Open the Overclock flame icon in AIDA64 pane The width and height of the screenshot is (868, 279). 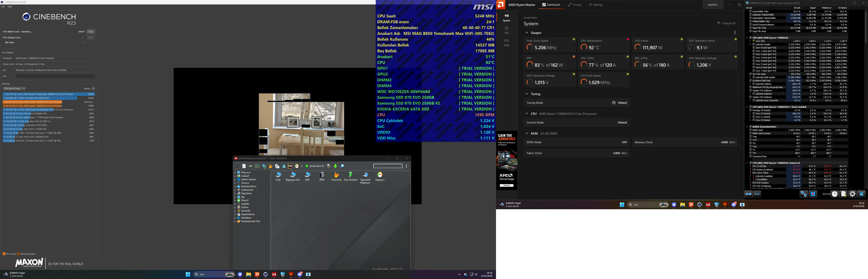(x=336, y=177)
